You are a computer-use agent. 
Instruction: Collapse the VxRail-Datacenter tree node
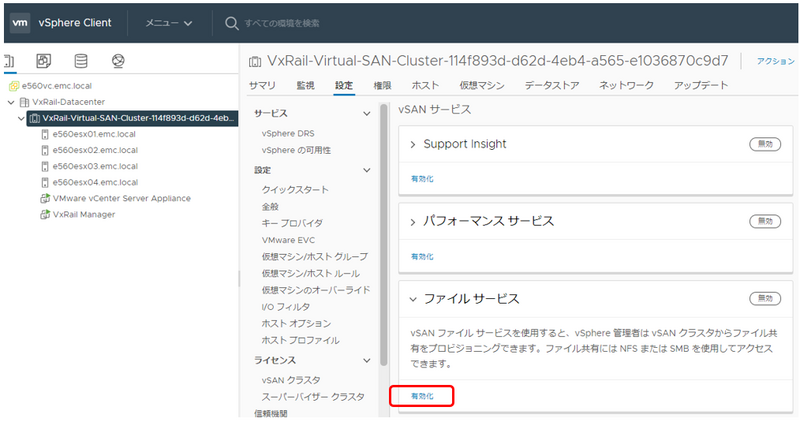click(x=11, y=102)
